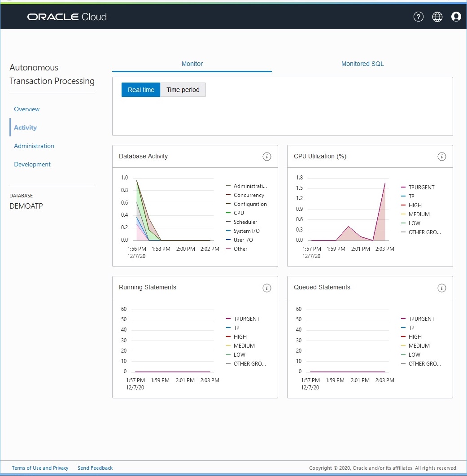Click the CPU Utilization info icon
Image resolution: width=467 pixels, height=476 pixels.
point(441,156)
